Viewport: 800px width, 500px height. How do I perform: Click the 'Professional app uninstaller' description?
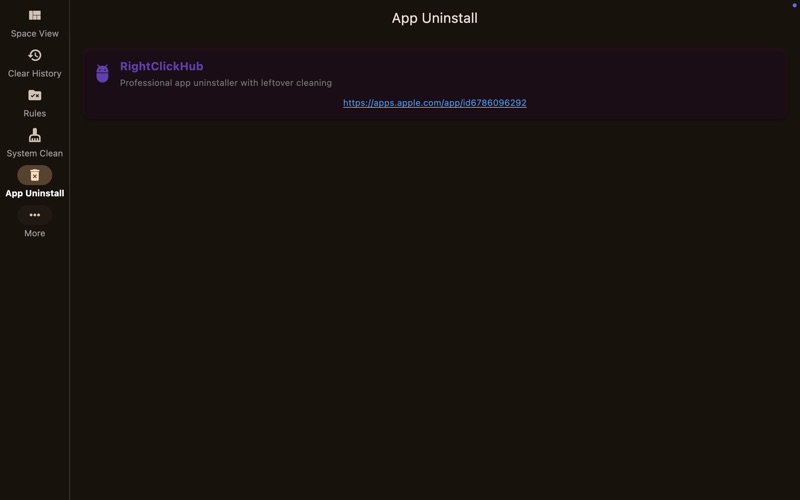tap(226, 83)
